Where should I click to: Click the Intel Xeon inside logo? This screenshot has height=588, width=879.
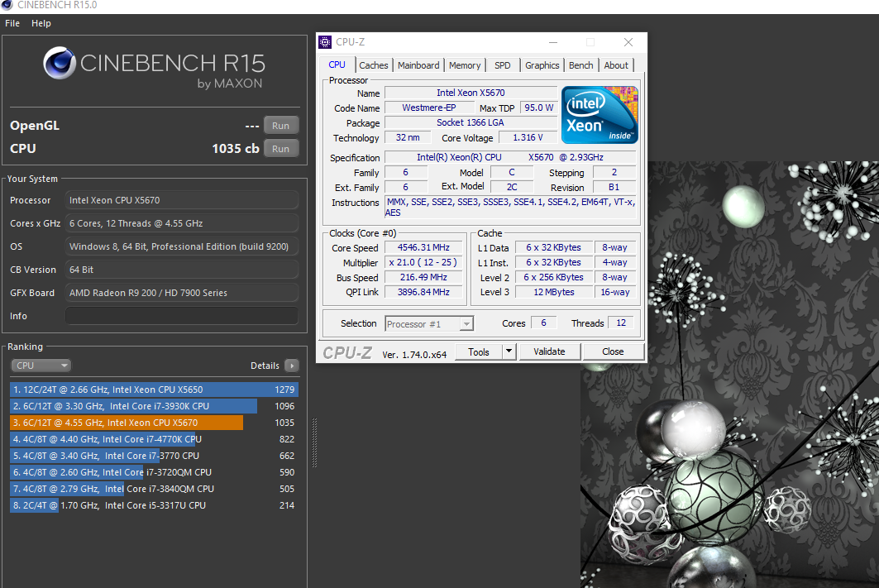[x=600, y=115]
